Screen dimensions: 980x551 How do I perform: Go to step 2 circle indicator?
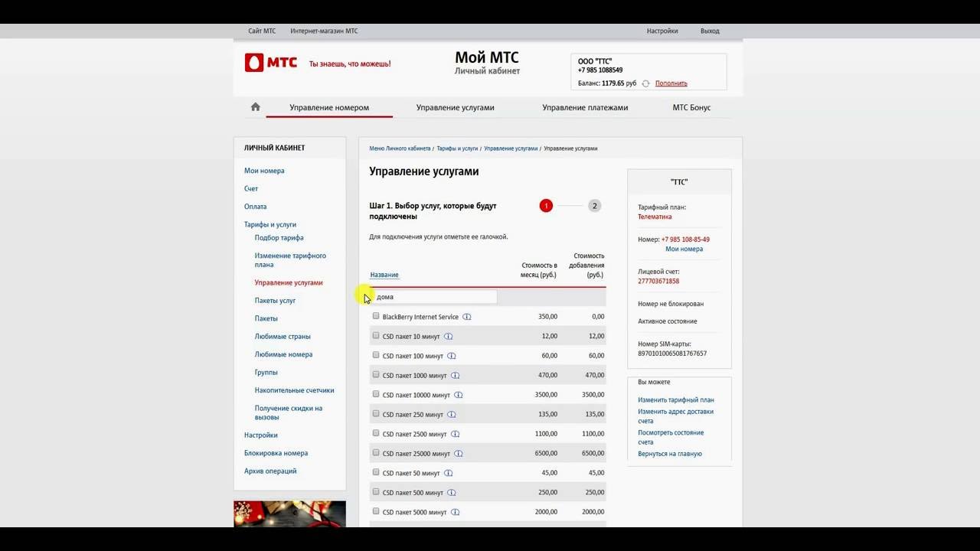point(594,206)
